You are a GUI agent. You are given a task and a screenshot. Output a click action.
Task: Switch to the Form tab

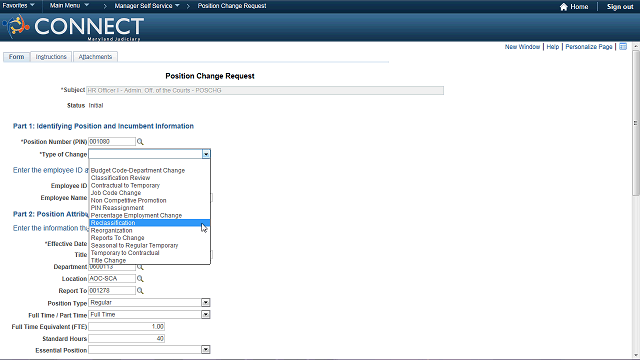coord(16,57)
